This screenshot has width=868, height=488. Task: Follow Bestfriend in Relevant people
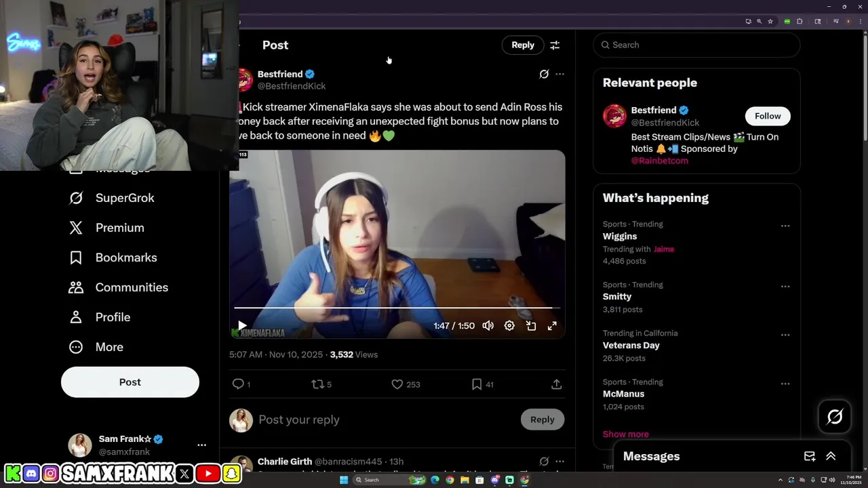pyautogui.click(x=768, y=116)
